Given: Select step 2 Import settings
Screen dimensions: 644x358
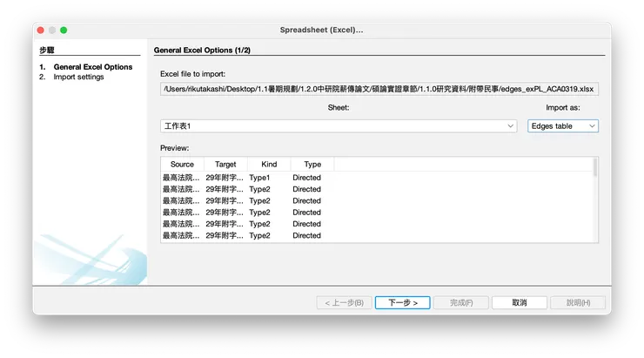Looking at the screenshot, I should 78,78.
